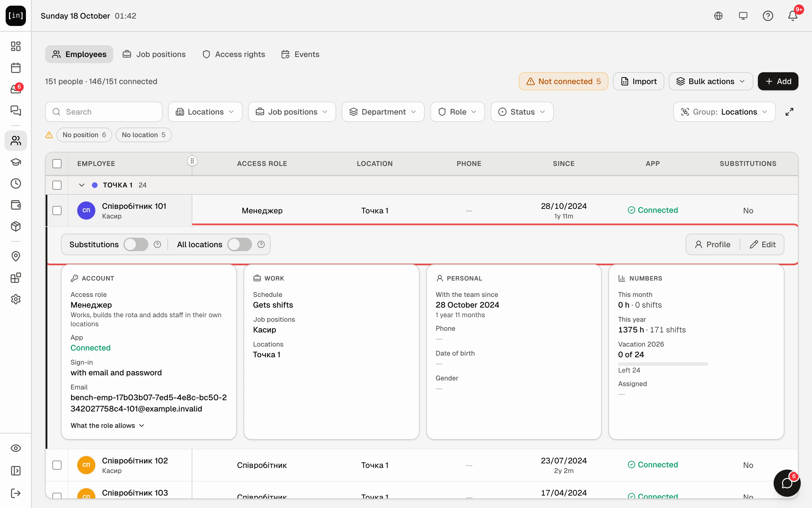Check the Співробітник 102 row checkbox
Viewport: 812px width, 508px height.
click(57, 465)
